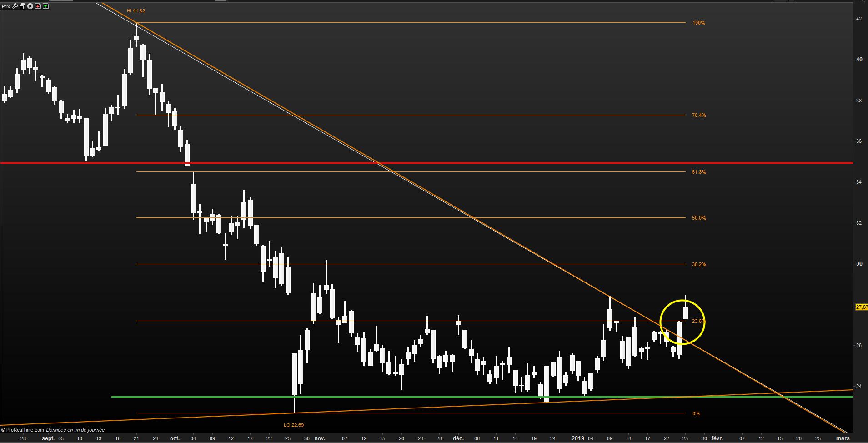Click the 42 price axis label
This screenshot has width=868, height=443.
(x=859, y=19)
